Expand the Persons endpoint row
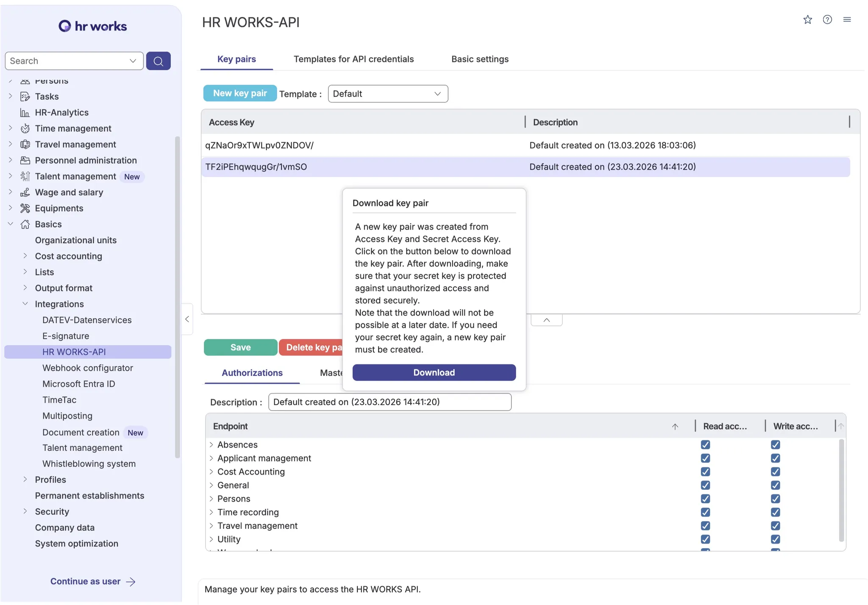Image resolution: width=868 pixels, height=605 pixels. pos(211,499)
